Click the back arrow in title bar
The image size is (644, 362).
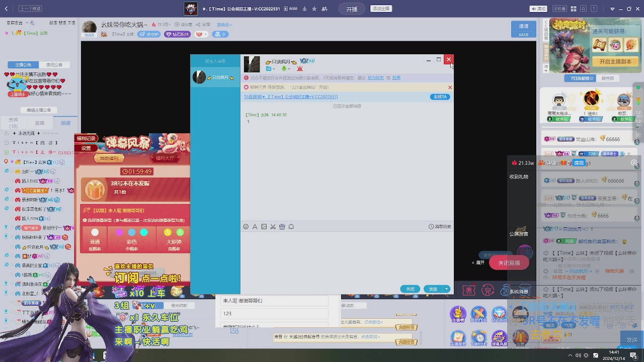pyautogui.click(x=7, y=9)
